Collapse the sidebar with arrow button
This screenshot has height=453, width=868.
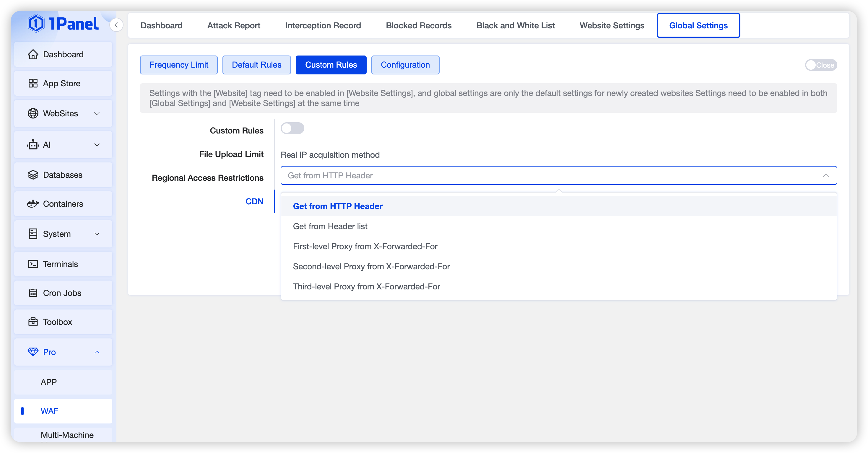click(x=116, y=25)
